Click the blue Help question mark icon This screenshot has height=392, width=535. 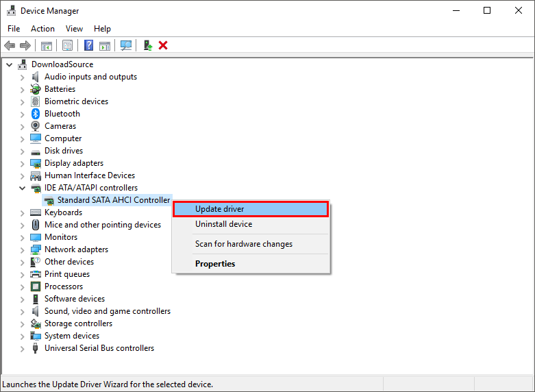(x=89, y=45)
